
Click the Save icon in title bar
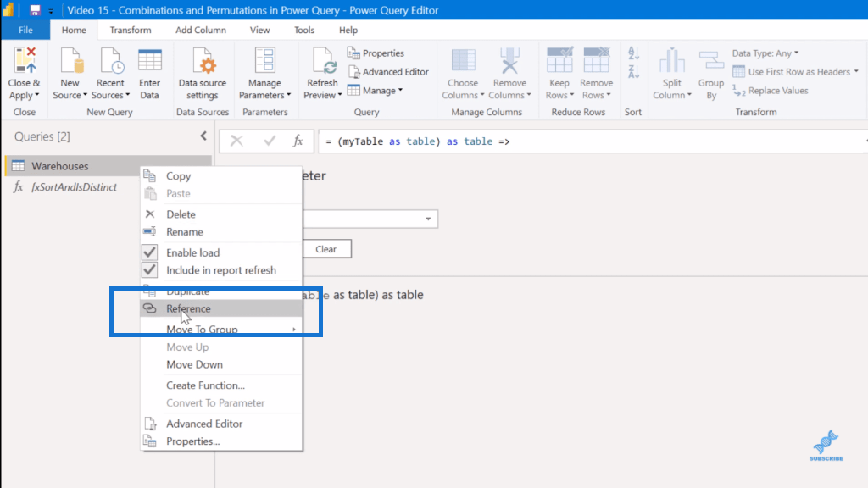pos(35,10)
